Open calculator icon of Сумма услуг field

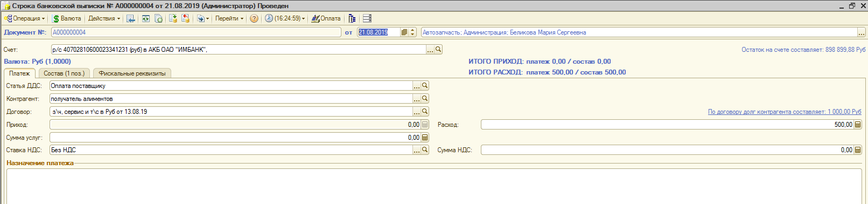click(425, 138)
